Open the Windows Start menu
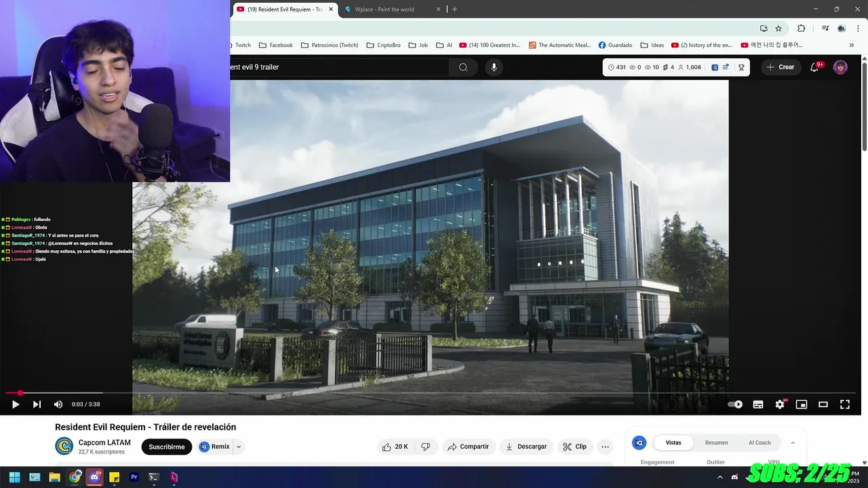 (14, 477)
